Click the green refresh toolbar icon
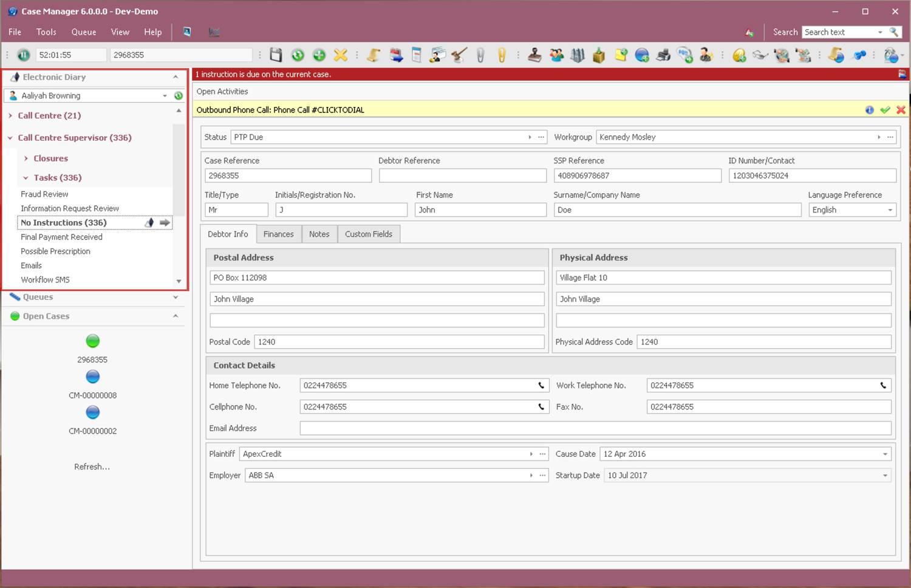Screen dimensions: 911x588 [x=298, y=55]
